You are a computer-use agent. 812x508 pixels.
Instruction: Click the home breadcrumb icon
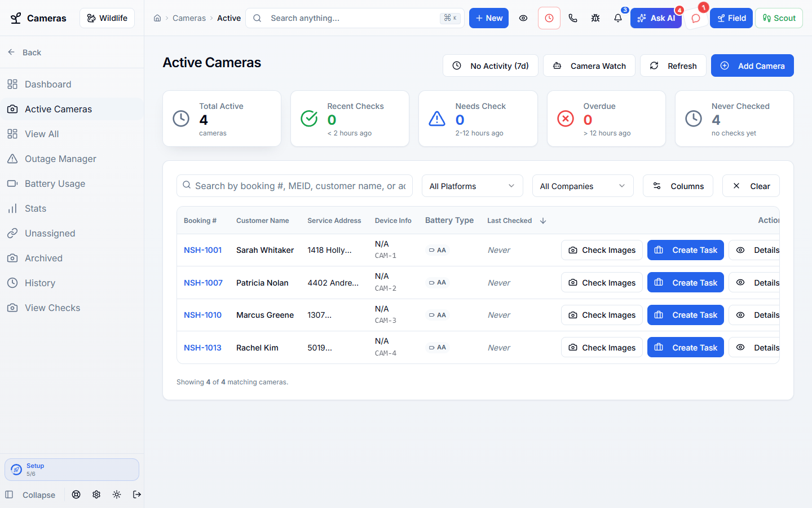coord(157,18)
